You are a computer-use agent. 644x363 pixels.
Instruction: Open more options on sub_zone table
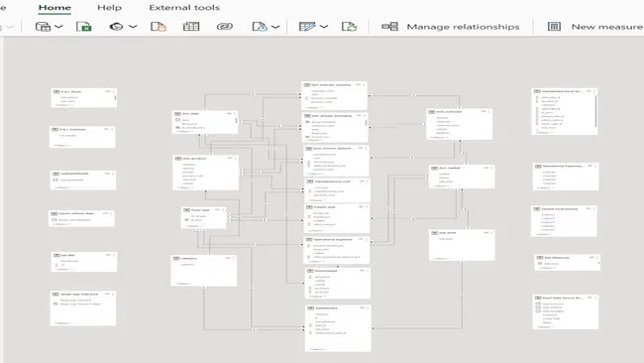click(x=491, y=233)
